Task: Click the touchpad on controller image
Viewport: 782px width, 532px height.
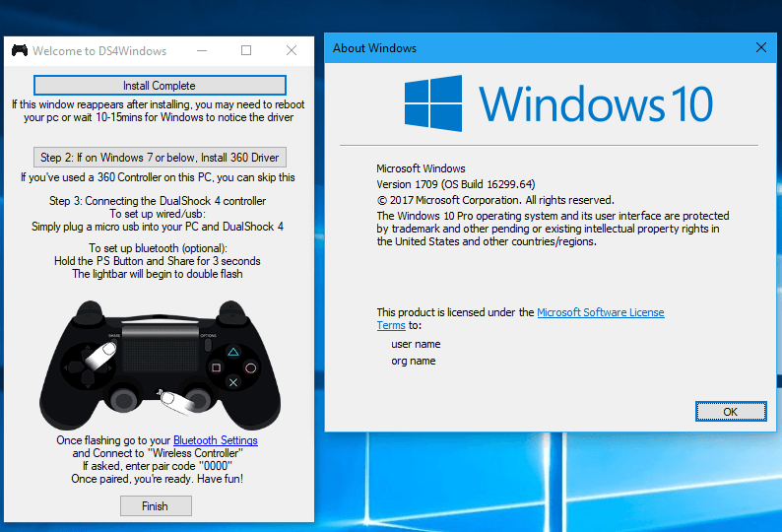Action: point(161,350)
